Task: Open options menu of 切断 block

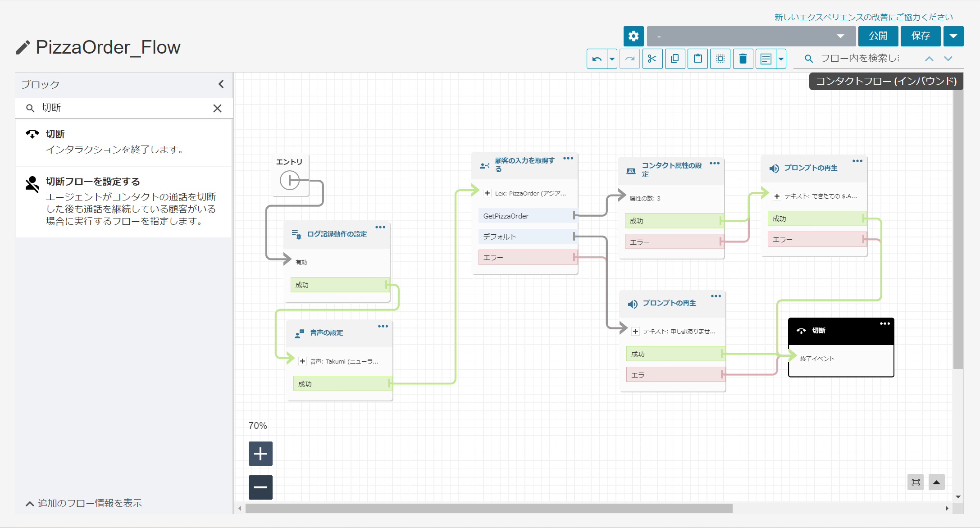Action: tap(884, 323)
